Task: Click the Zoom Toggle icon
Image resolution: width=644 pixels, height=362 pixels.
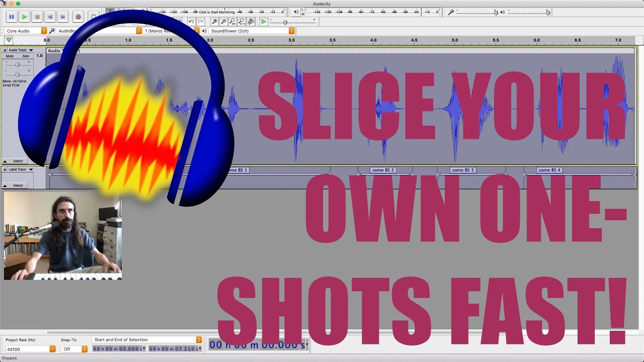Action: [251, 22]
